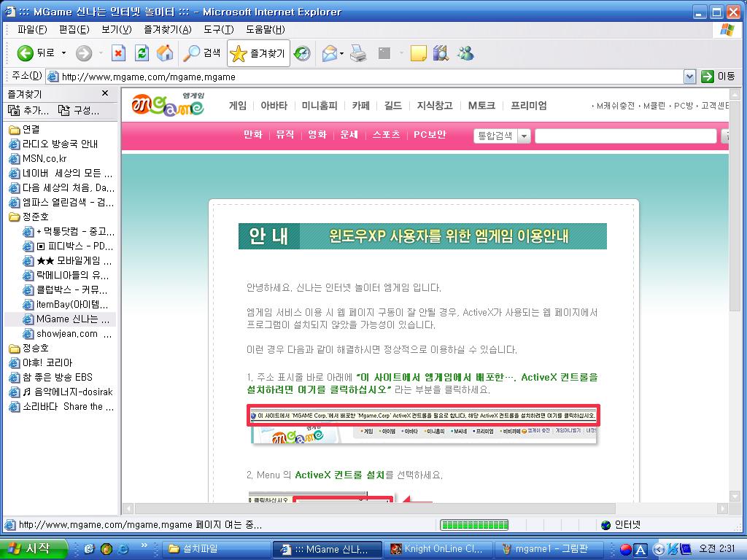Open the showjean.com favorite

(67, 334)
